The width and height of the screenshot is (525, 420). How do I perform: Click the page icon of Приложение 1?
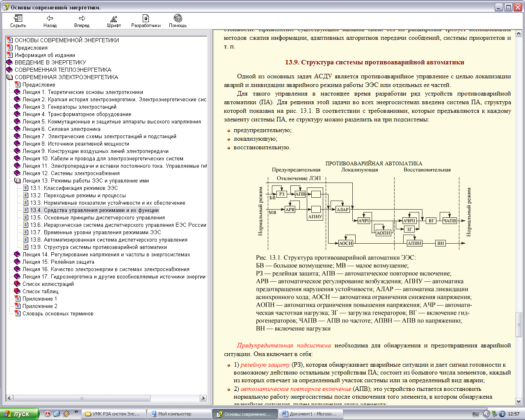coord(17,299)
